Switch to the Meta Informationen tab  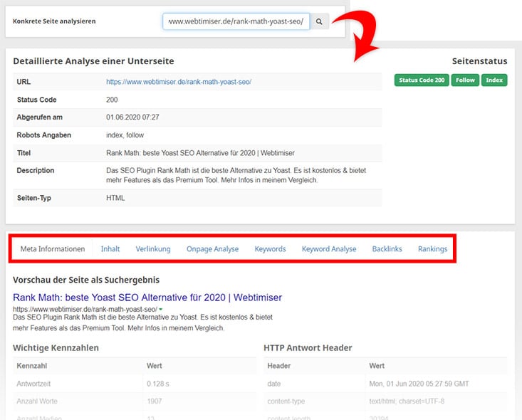pos(53,249)
